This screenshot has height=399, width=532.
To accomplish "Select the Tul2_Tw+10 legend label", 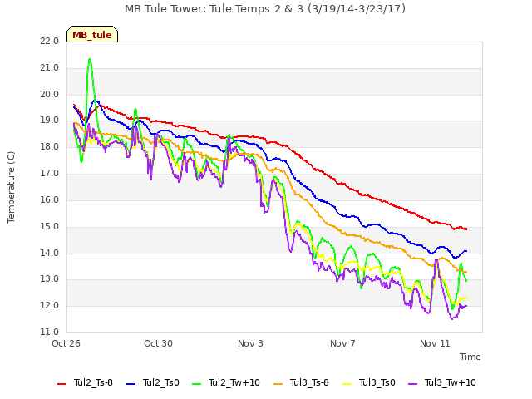I will pyautogui.click(x=234, y=382).
